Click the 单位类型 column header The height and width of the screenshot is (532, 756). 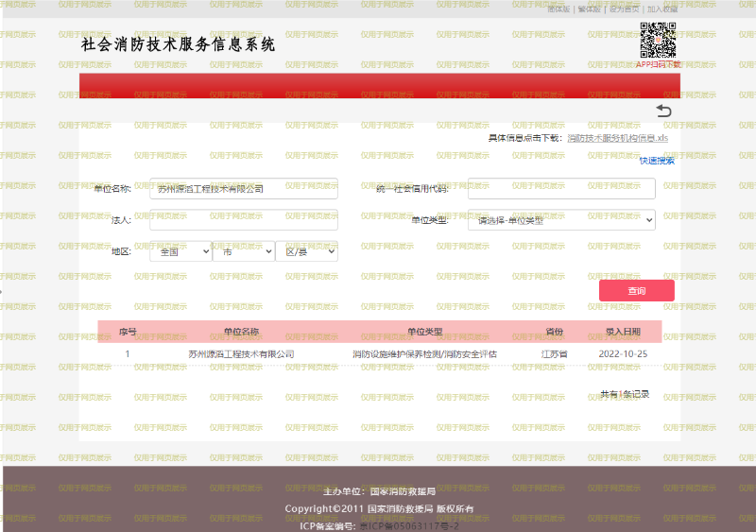424,332
